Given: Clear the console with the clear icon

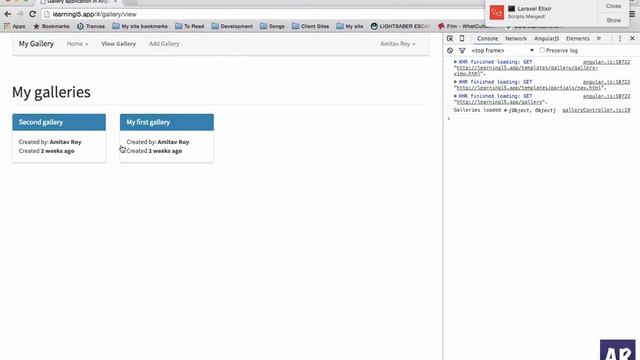Looking at the screenshot, I should [x=450, y=51].
